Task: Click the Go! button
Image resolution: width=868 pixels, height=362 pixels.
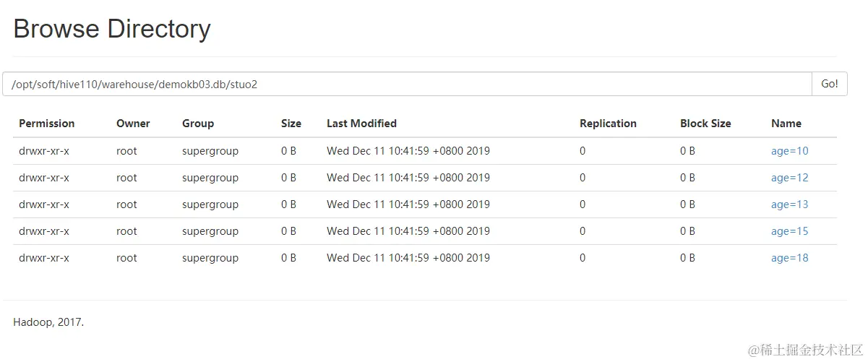Action: tap(830, 84)
